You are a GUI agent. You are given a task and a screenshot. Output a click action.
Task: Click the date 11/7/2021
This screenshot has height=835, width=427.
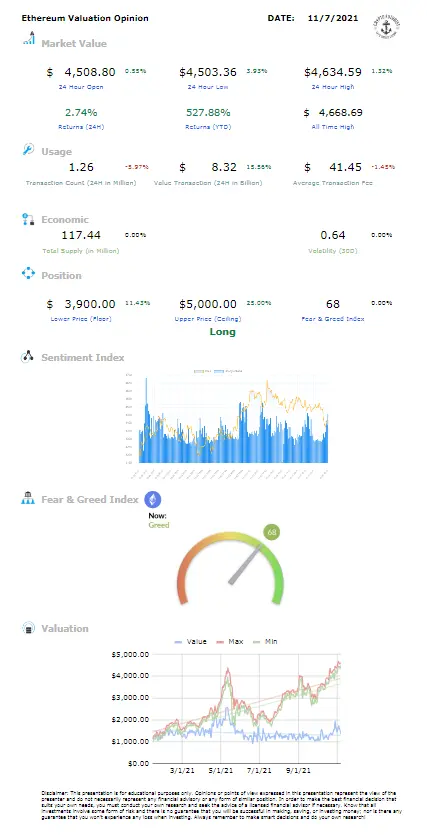pyautogui.click(x=333, y=18)
